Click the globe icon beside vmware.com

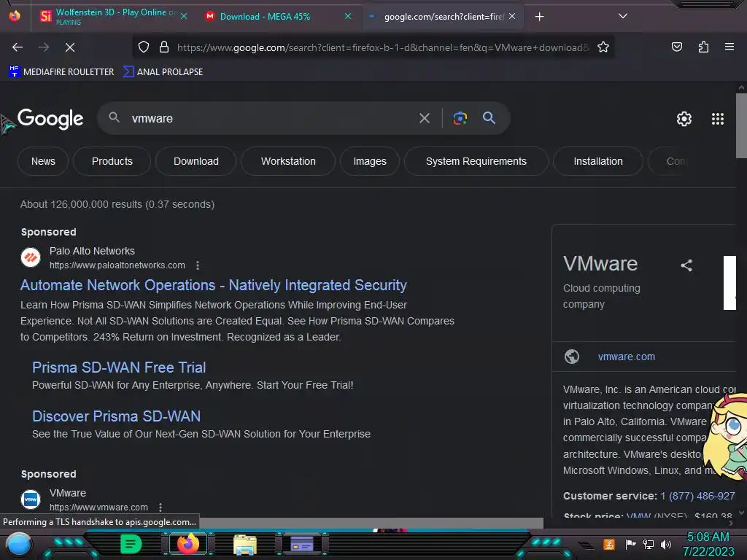[572, 357]
